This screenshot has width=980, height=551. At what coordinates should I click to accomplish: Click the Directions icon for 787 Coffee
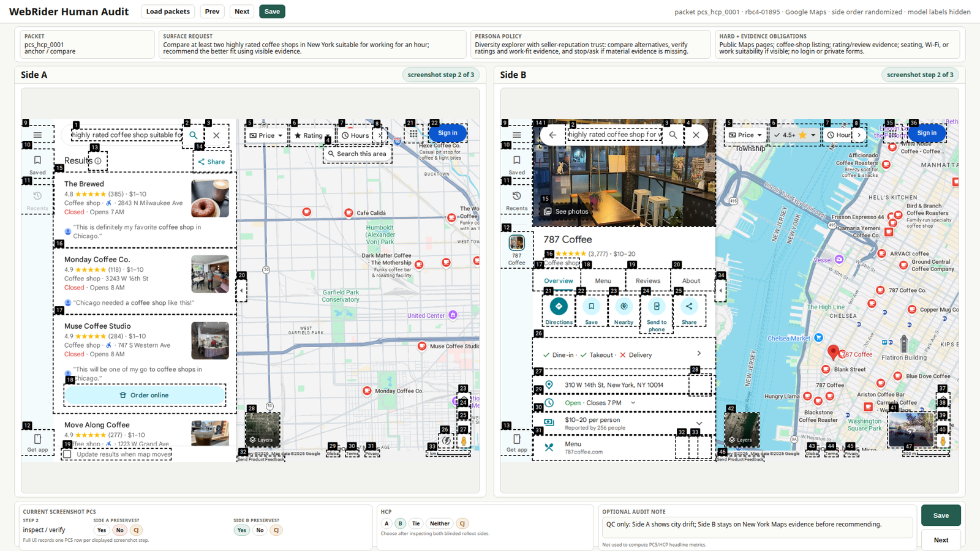tap(559, 306)
